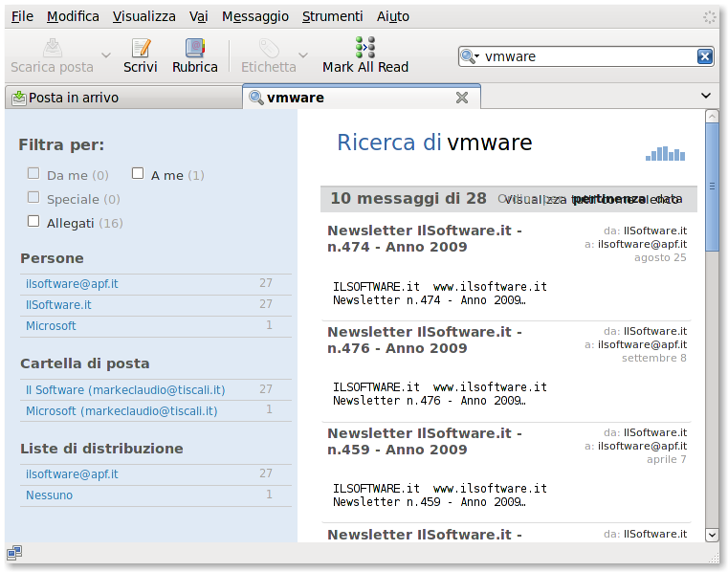This screenshot has width=728, height=572.
Task: Click the timeline bar chart icon
Action: click(x=665, y=154)
